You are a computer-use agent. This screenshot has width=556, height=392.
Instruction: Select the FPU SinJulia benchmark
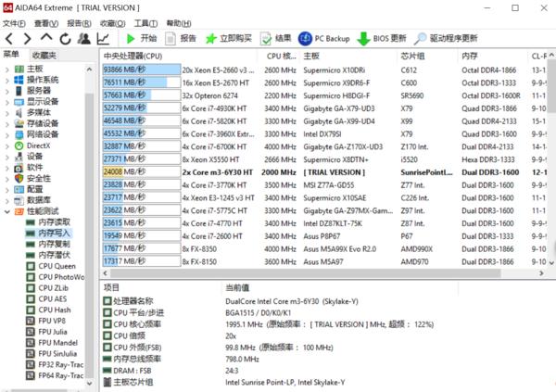pos(52,354)
